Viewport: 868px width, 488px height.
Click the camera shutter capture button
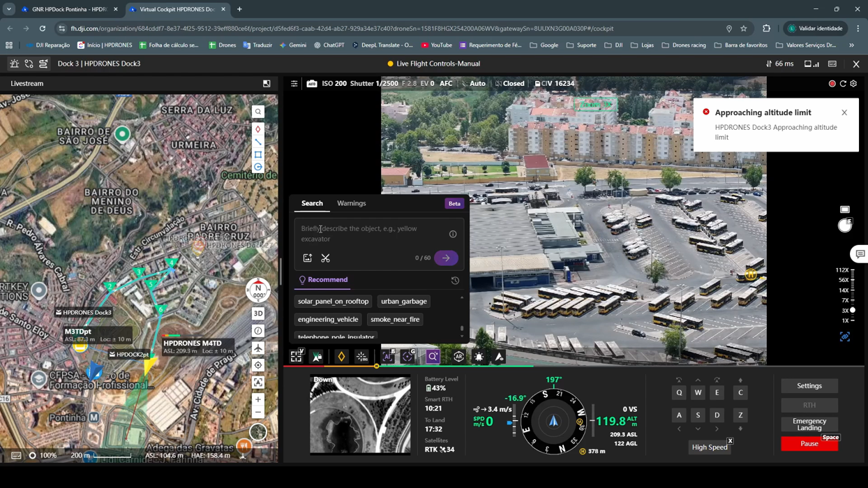point(844,225)
